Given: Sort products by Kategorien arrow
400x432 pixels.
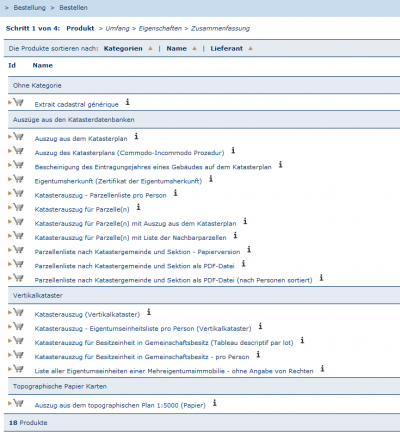Looking at the screenshot, I should pyautogui.click(x=150, y=48).
